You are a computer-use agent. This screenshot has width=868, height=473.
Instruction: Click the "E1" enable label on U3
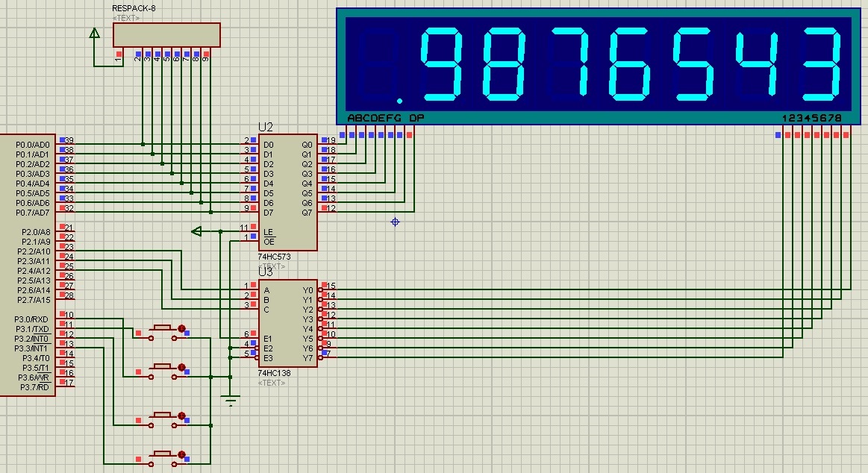pyautogui.click(x=268, y=339)
